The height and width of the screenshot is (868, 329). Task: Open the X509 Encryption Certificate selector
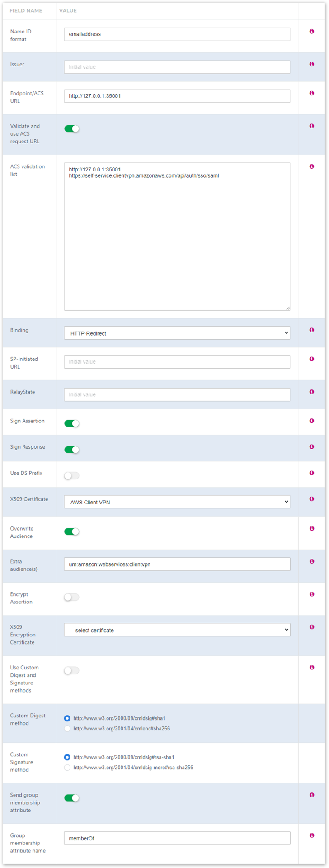pyautogui.click(x=177, y=630)
